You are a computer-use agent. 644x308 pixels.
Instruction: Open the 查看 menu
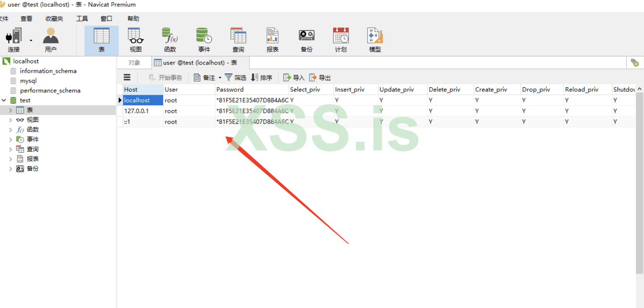tap(26, 18)
